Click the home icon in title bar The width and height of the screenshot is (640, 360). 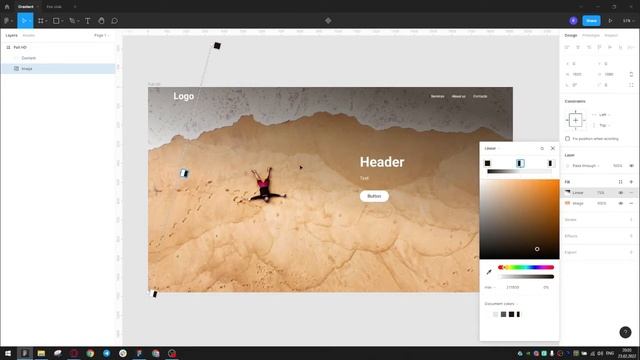point(7,7)
